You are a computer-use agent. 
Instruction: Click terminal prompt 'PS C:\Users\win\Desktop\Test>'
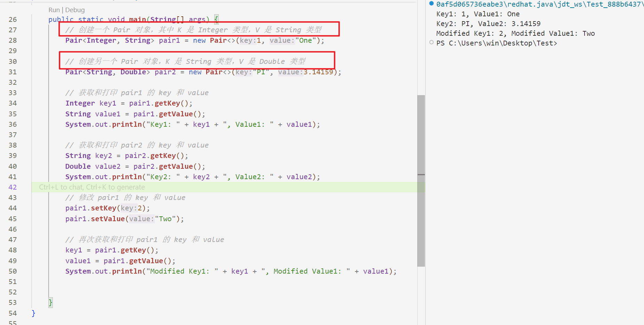click(497, 43)
